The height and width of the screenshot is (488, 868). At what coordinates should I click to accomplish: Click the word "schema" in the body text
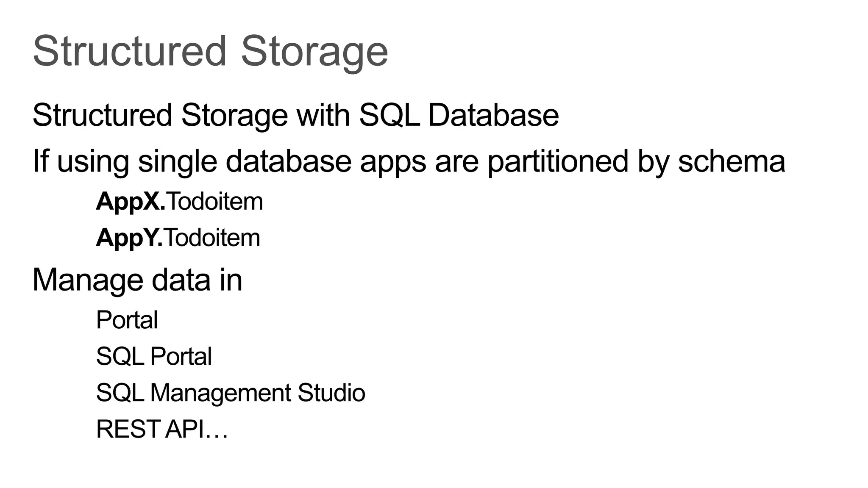click(731, 161)
